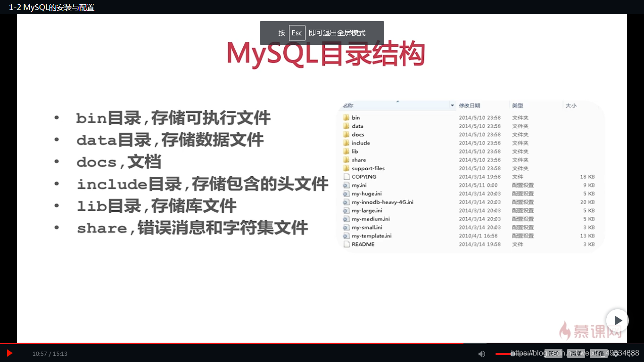644x362 pixels.
Task: Click the my-small.ini config file icon
Action: click(x=346, y=228)
